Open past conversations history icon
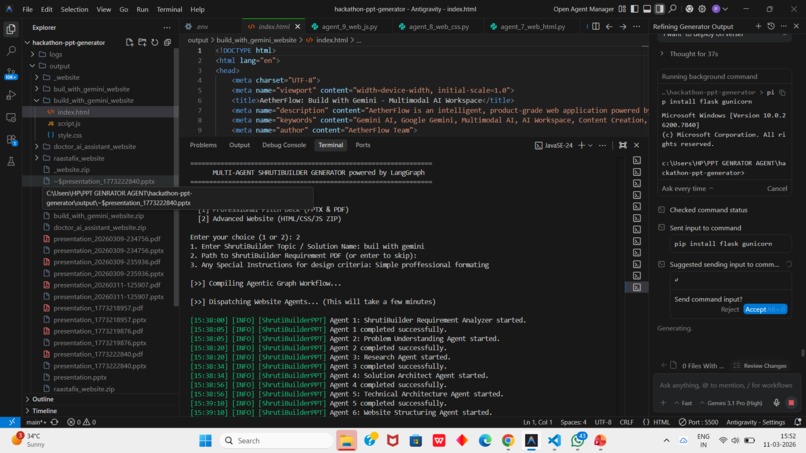The image size is (806, 453). tap(771, 26)
